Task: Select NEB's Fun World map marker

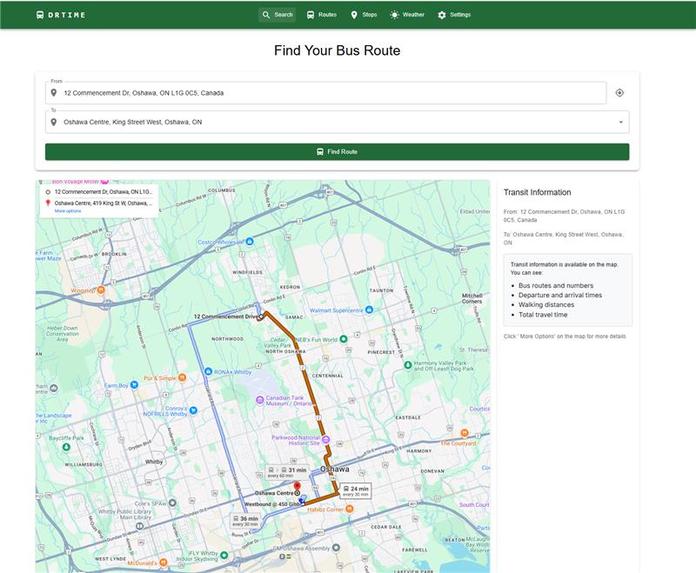Action: pos(344,339)
